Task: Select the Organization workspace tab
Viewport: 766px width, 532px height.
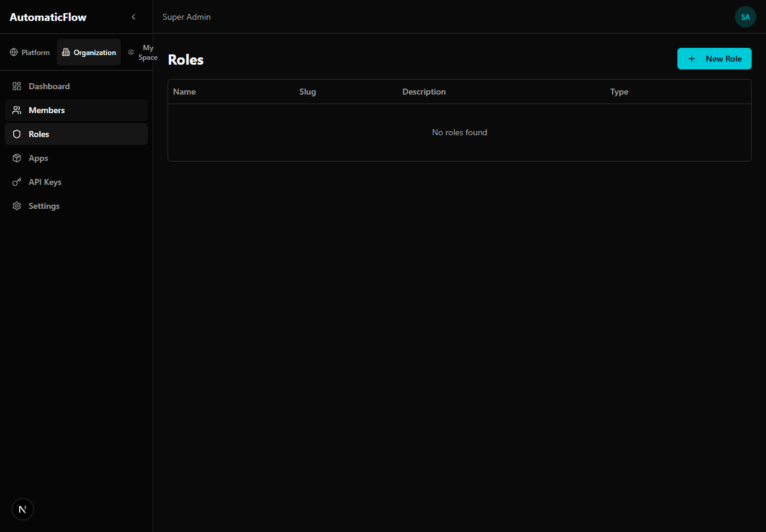Action: coord(89,52)
